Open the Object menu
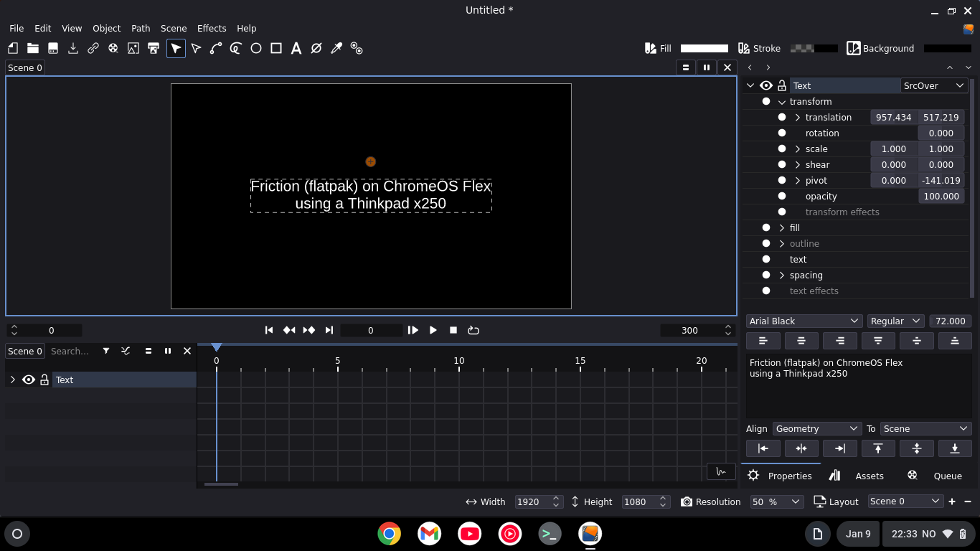This screenshot has width=980, height=551. click(106, 28)
